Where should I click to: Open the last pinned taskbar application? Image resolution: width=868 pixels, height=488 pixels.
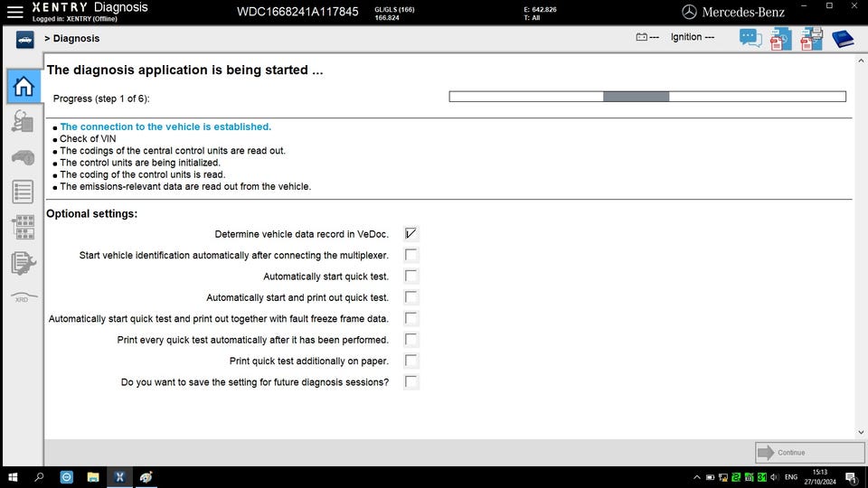click(x=146, y=477)
